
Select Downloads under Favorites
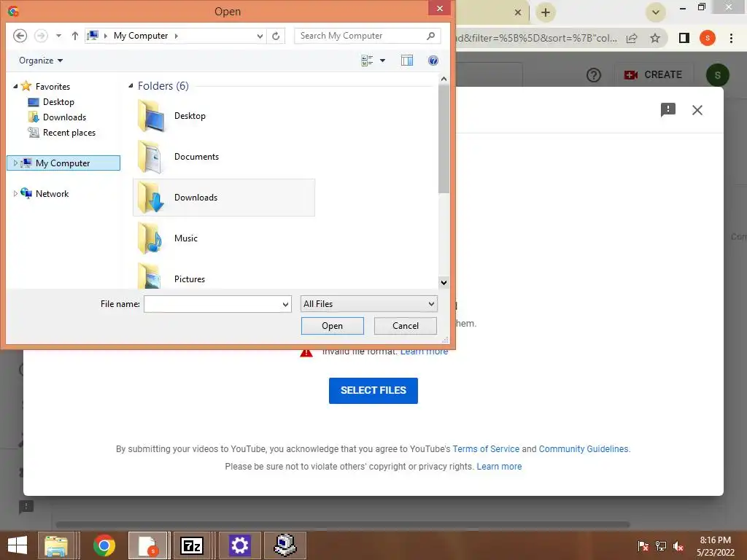coord(57,117)
